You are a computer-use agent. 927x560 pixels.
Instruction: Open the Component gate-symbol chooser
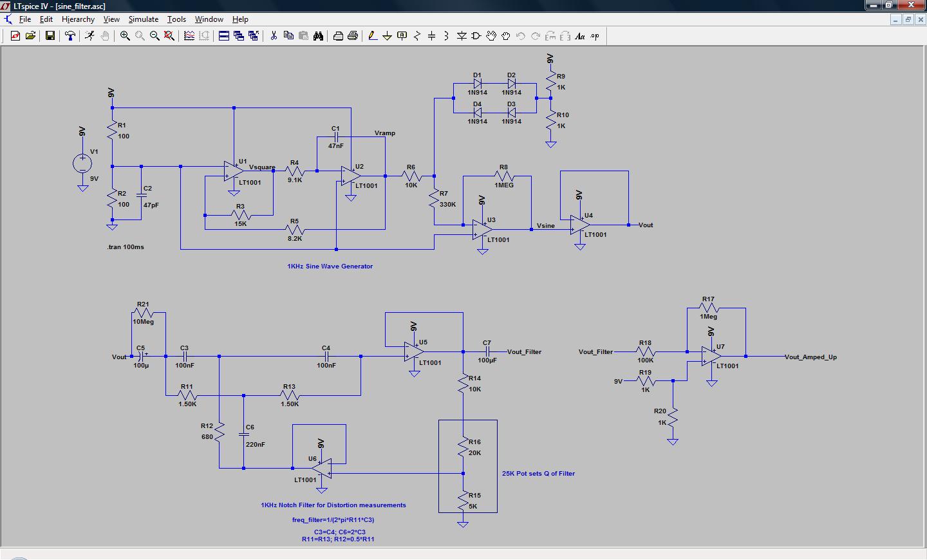point(476,36)
